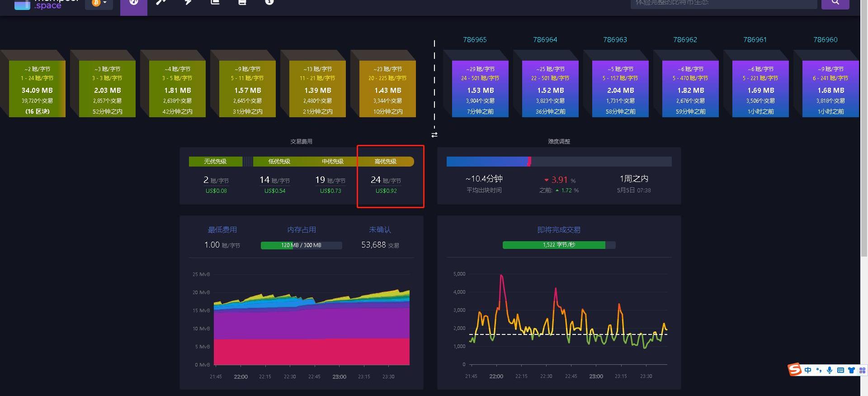
Task: Click the Sogou skin shirt icon
Action: (x=851, y=370)
